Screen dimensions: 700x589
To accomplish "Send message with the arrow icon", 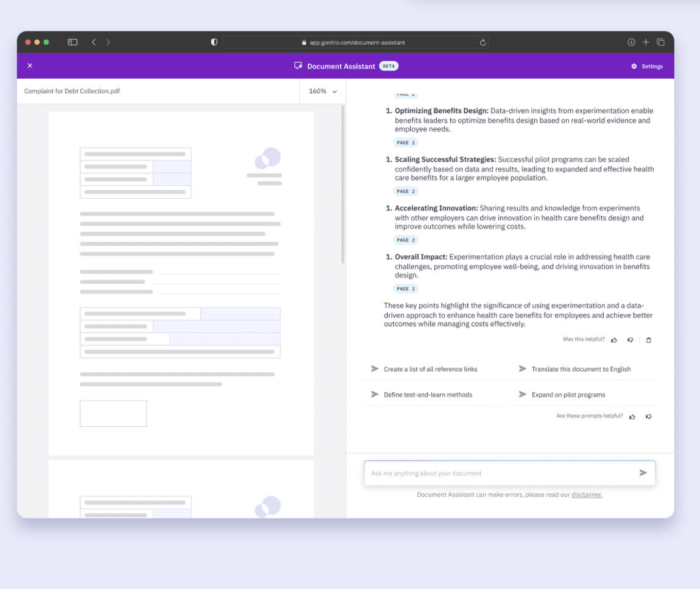I will tap(643, 473).
